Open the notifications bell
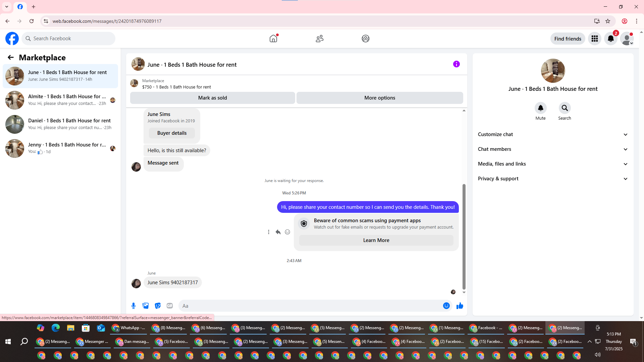 pyautogui.click(x=610, y=39)
